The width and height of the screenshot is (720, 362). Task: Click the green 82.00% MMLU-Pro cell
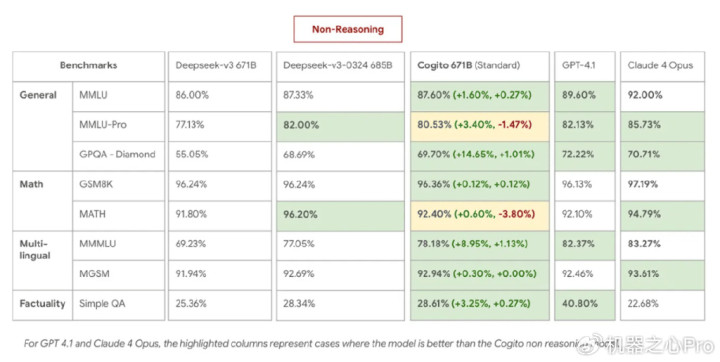(340, 126)
